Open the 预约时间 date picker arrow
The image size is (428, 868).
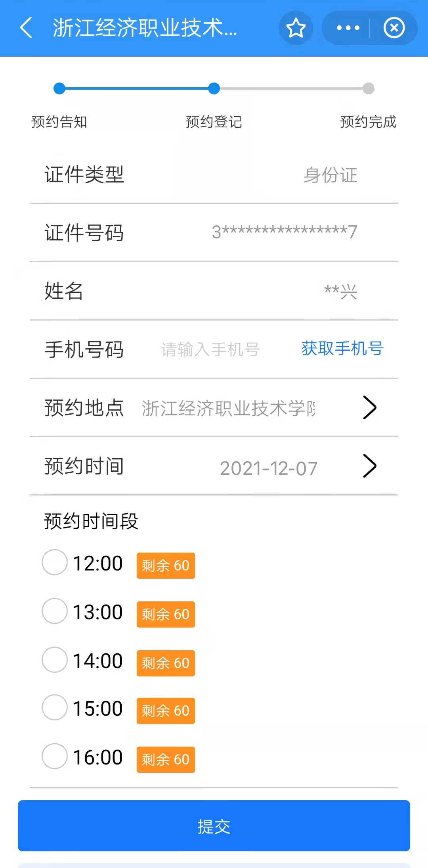[369, 466]
